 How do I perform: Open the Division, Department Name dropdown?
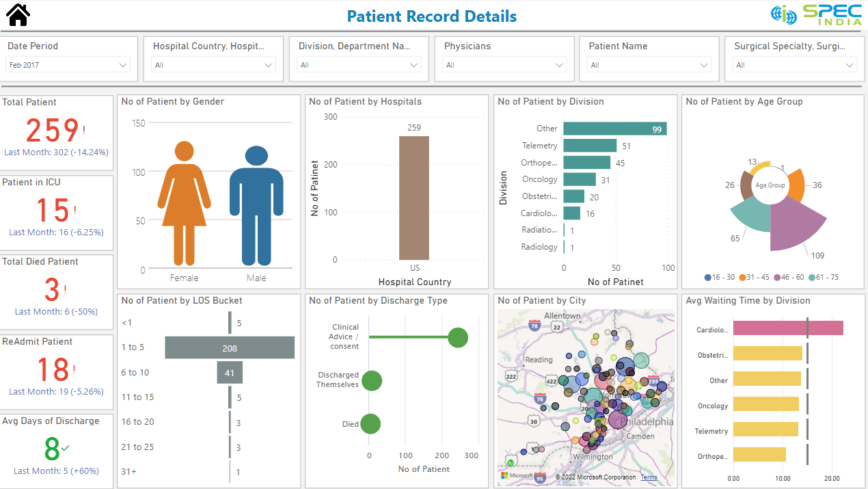(360, 65)
